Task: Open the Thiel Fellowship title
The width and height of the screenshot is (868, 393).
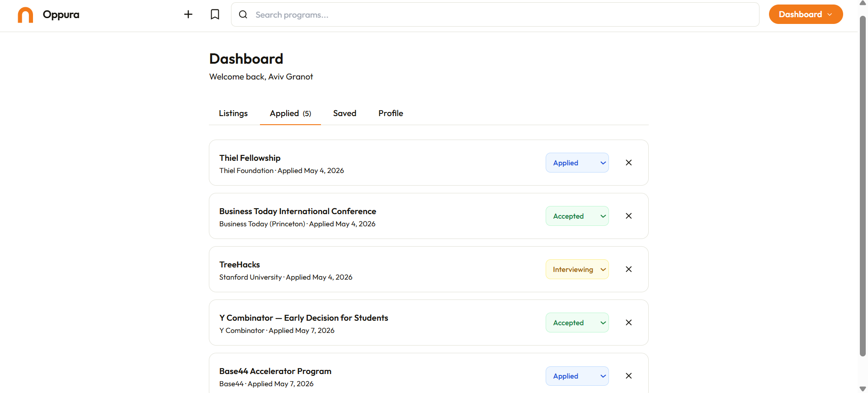Action: click(250, 158)
